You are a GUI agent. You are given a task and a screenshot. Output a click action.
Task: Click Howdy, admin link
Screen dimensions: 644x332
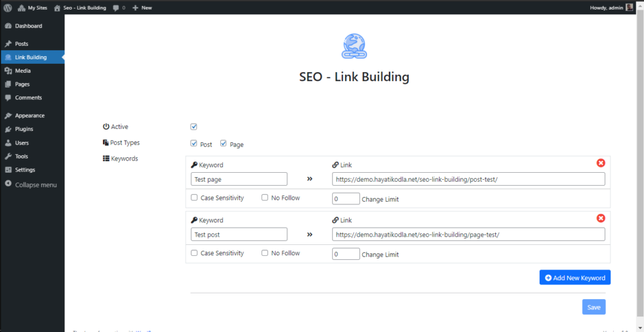click(x=607, y=8)
